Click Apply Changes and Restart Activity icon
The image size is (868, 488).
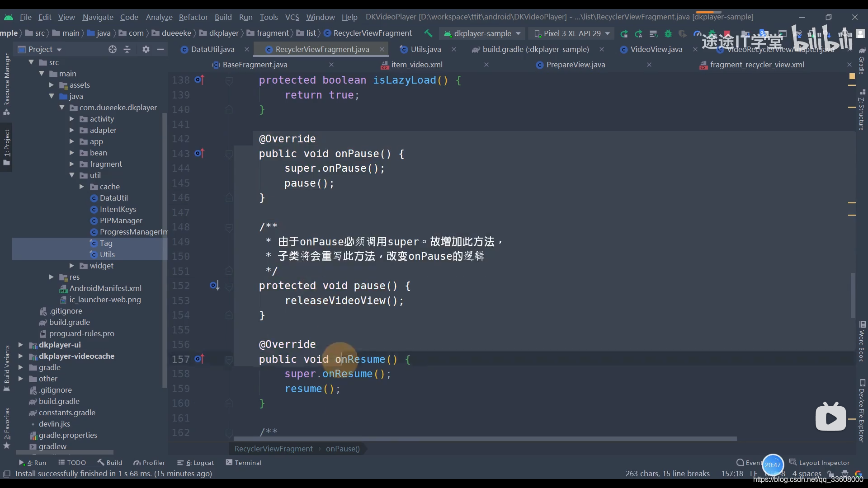tap(639, 33)
